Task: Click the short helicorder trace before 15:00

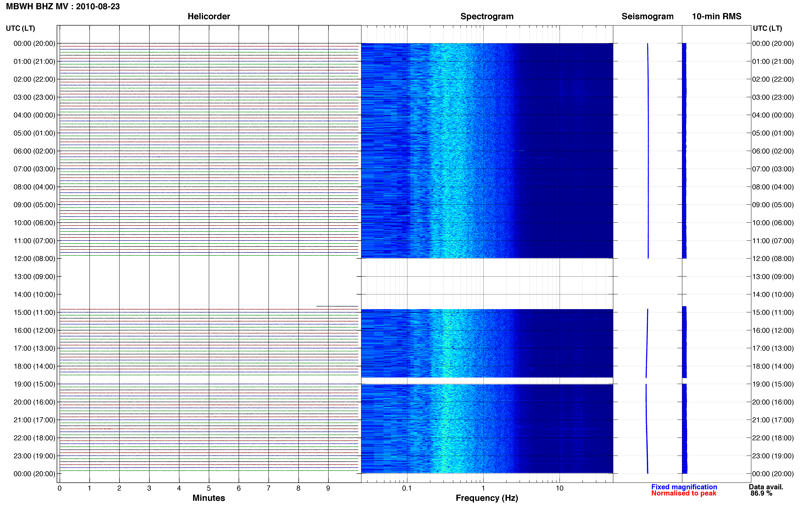Action: click(x=337, y=306)
